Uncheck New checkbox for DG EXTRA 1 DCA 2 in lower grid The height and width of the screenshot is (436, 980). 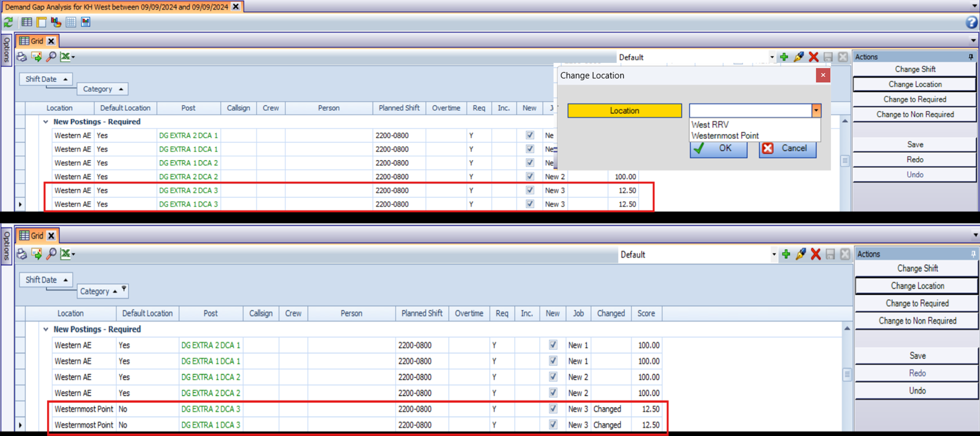[x=553, y=377]
